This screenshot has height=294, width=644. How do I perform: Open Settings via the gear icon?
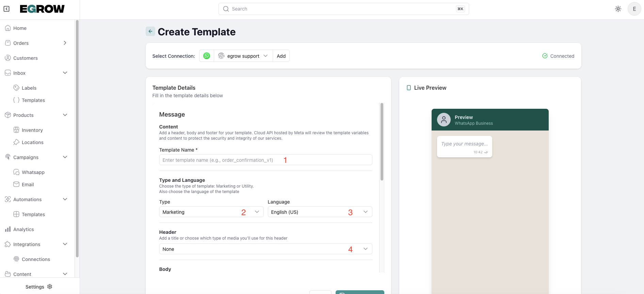tap(50, 287)
